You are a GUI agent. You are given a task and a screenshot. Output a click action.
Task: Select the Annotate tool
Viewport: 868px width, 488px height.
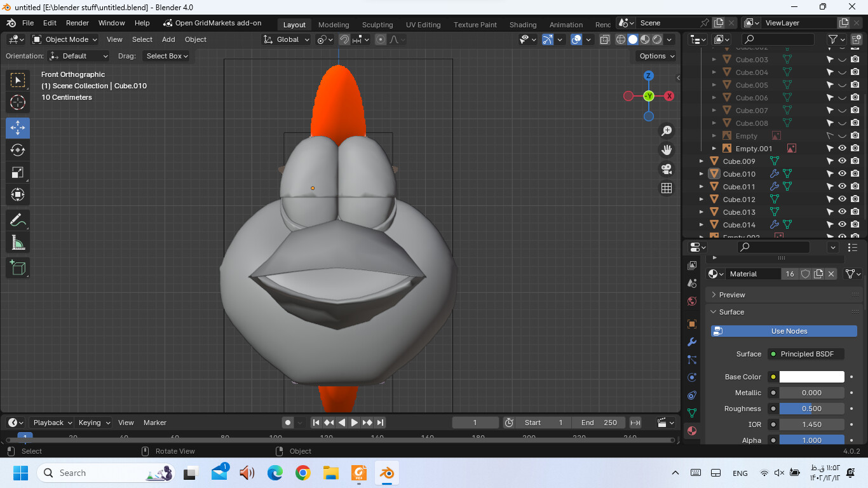pyautogui.click(x=18, y=220)
